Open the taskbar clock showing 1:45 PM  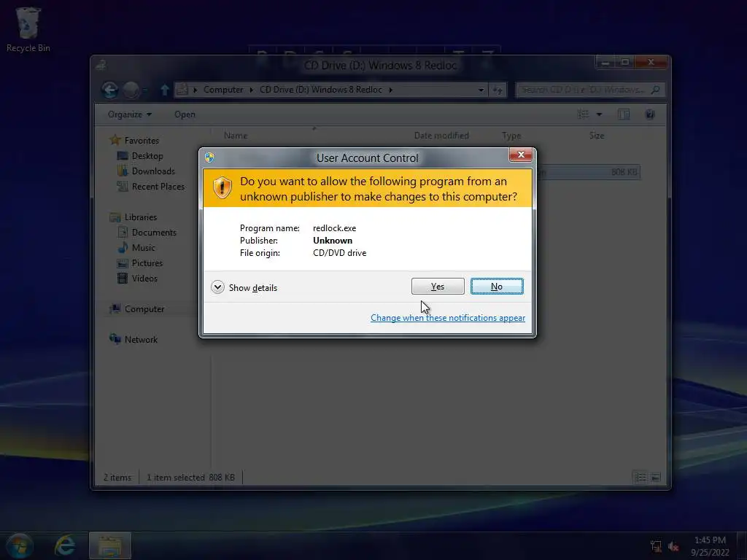(710, 546)
